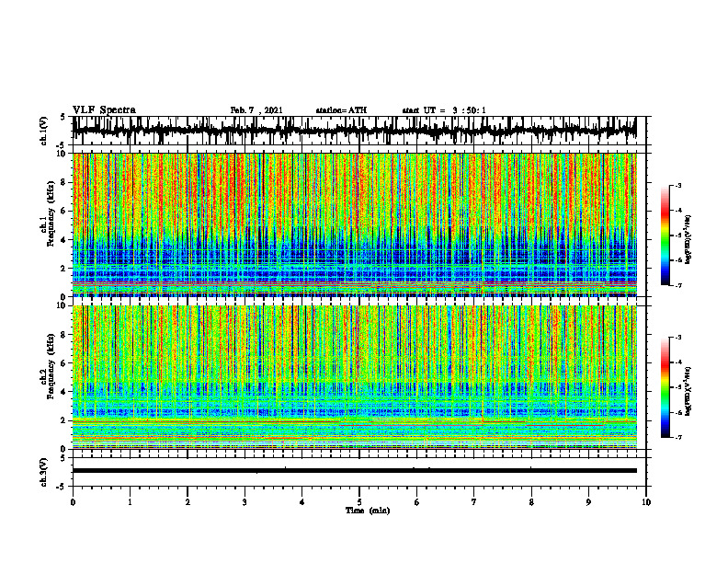Select the date text "Feb. 7, 2021"
Viewport: 728px width, 563px height.
point(256,110)
